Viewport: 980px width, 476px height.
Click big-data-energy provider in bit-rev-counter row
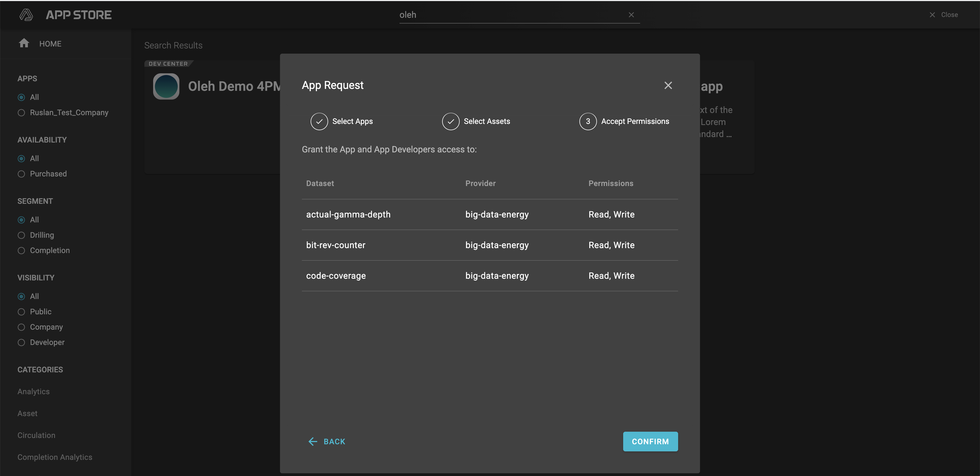pos(497,245)
